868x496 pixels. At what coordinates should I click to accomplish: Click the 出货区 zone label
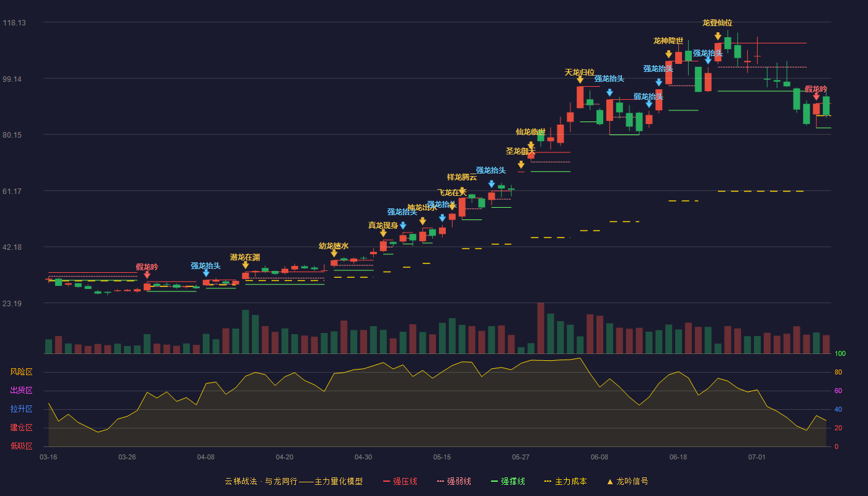21,391
